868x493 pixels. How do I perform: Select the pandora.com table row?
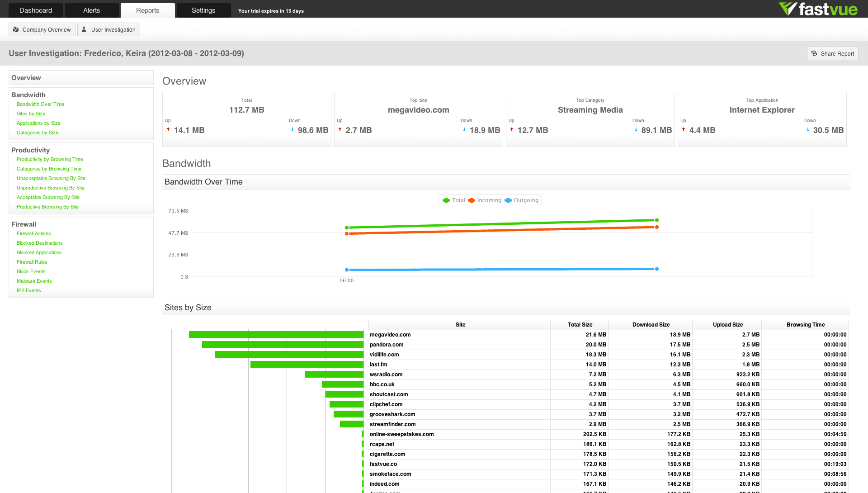point(608,345)
